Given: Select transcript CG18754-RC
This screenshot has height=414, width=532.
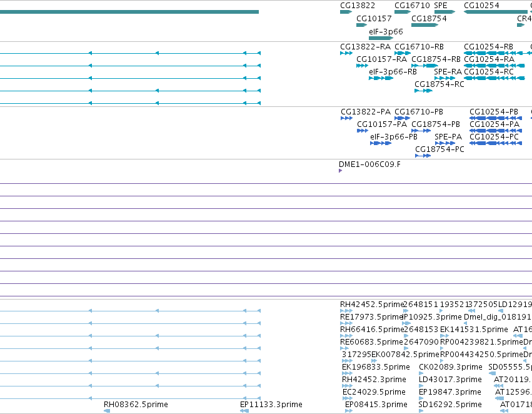Looking at the screenshot, I should [x=439, y=84].
